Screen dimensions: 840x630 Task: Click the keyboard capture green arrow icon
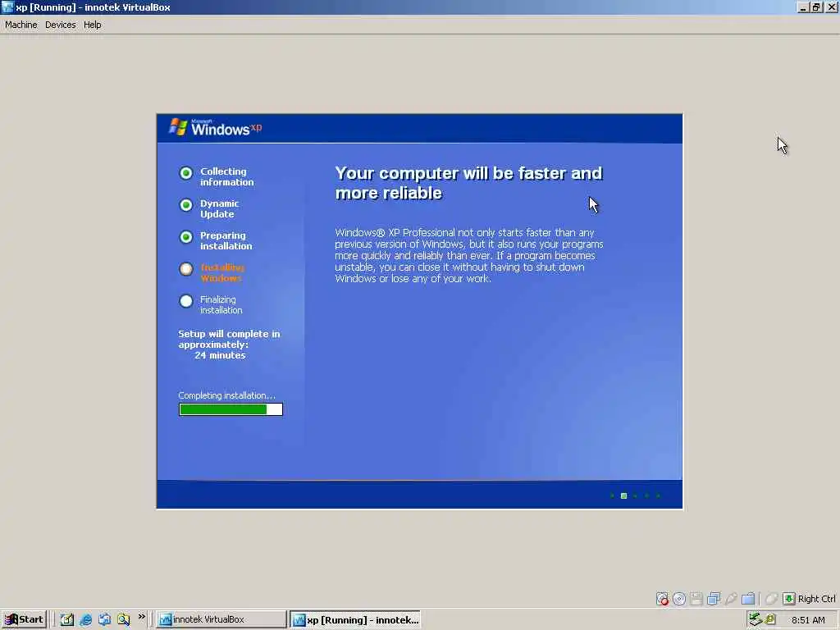(x=788, y=599)
